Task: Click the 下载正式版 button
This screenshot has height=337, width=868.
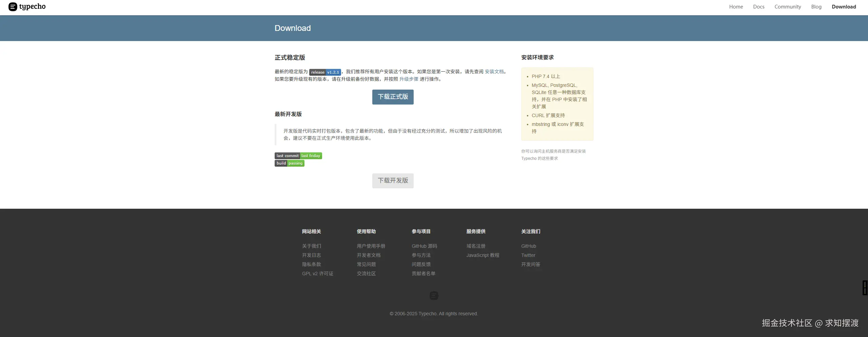Action: coord(393,97)
